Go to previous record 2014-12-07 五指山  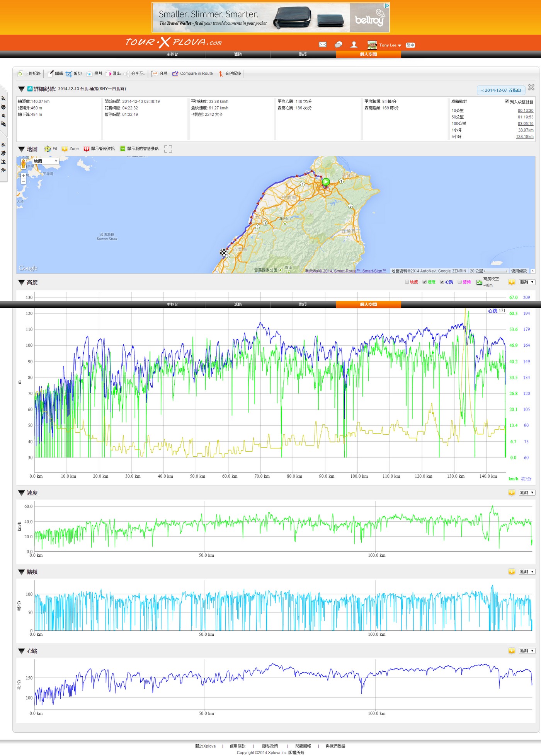[x=501, y=90]
